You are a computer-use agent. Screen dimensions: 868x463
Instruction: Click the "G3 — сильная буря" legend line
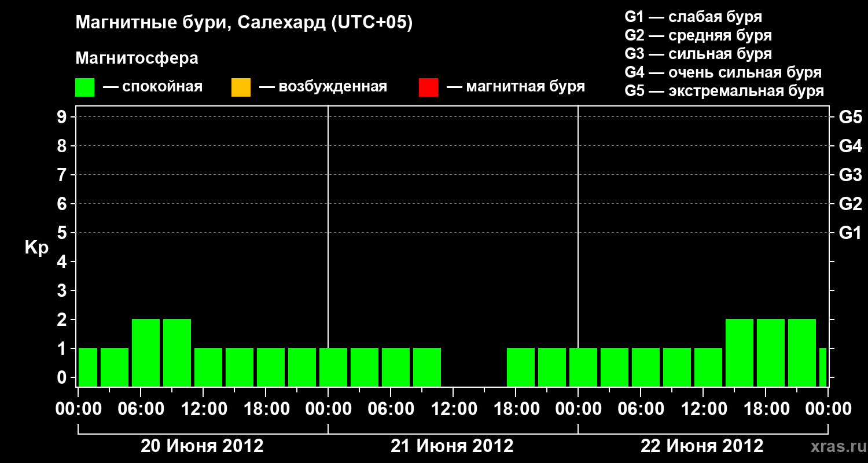pyautogui.click(x=698, y=54)
